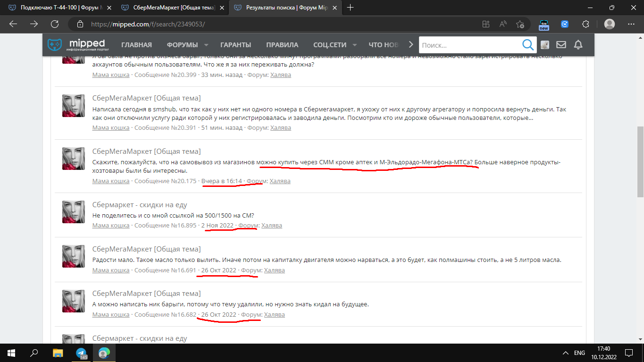Open the ЧТО НОВ menu item

(383, 45)
